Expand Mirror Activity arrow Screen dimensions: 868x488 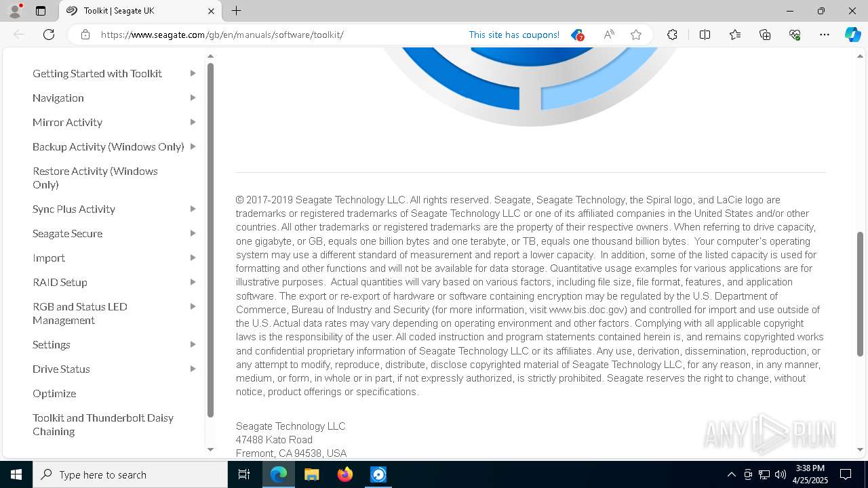(193, 122)
